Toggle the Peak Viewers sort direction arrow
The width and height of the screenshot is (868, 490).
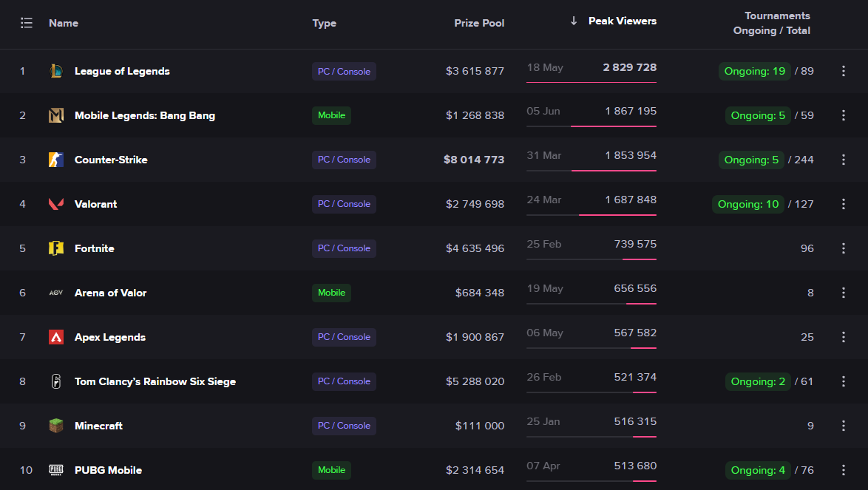click(x=574, y=21)
